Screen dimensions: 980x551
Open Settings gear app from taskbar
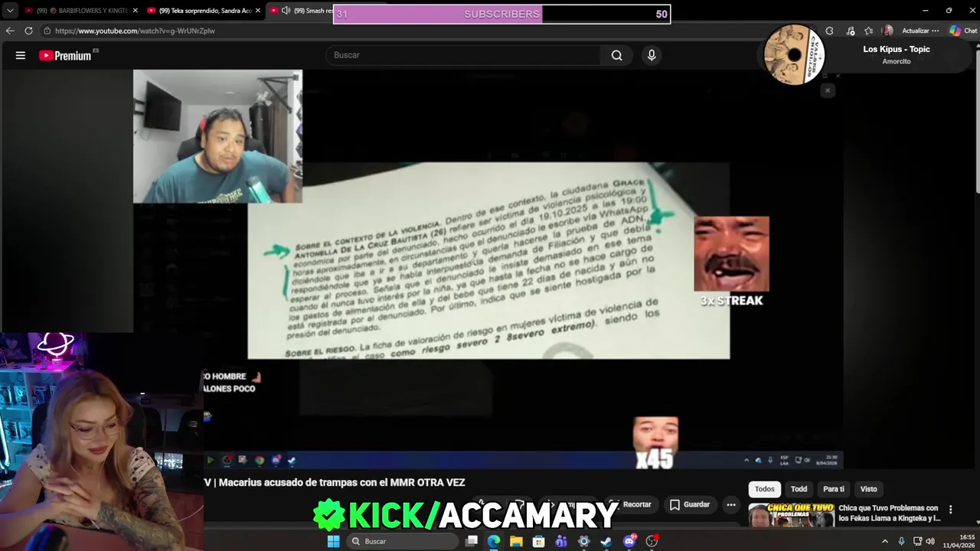tap(584, 541)
